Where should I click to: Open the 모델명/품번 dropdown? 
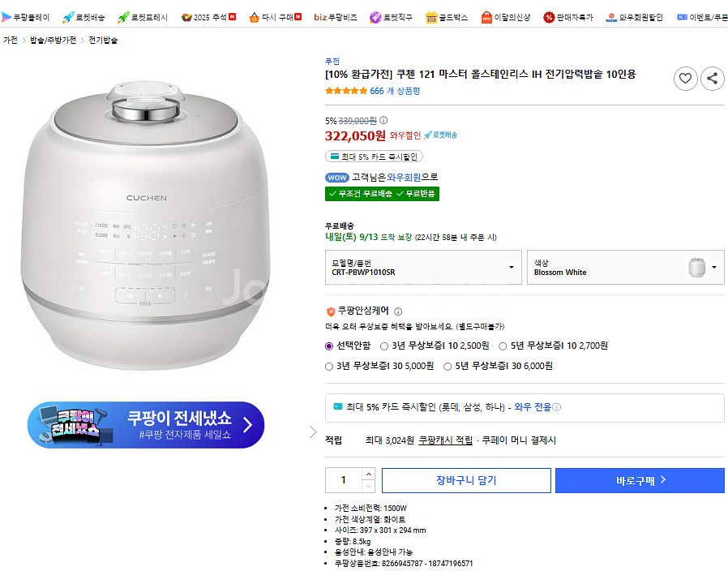tap(422, 268)
